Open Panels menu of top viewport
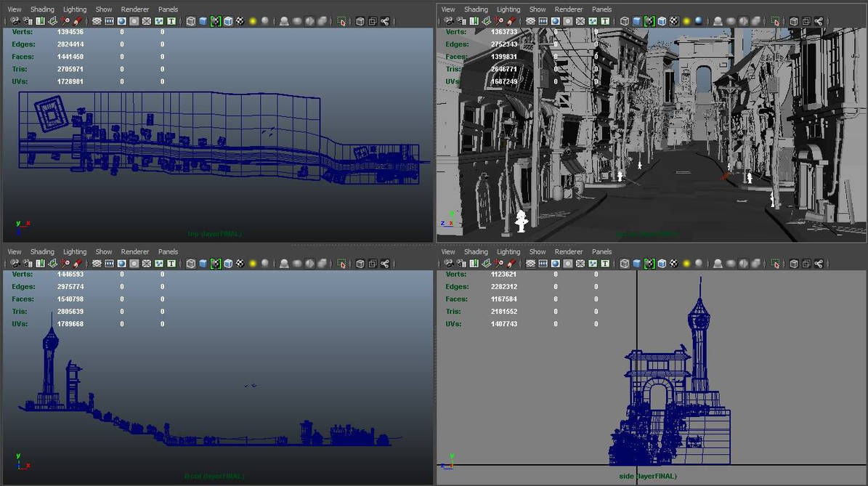Image resolution: width=868 pixels, height=486 pixels. point(169,9)
